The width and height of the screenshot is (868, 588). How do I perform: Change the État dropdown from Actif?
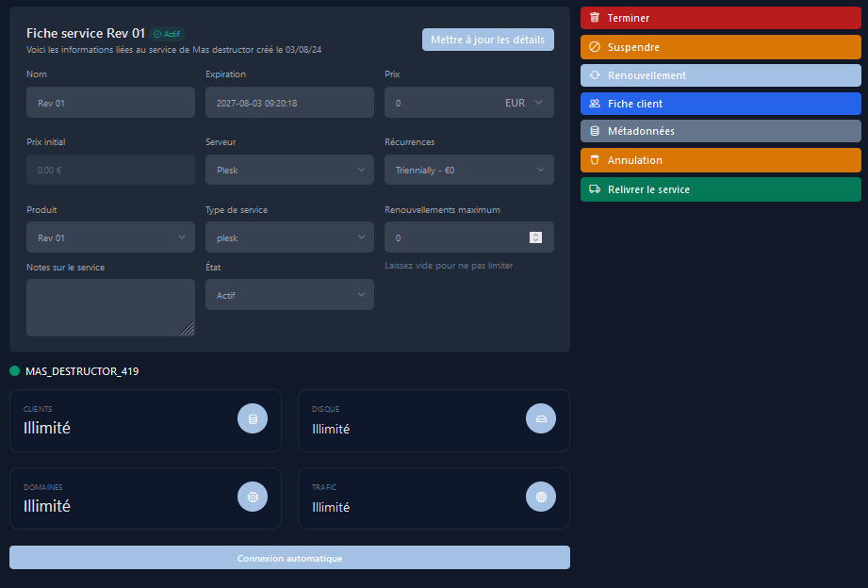point(289,295)
